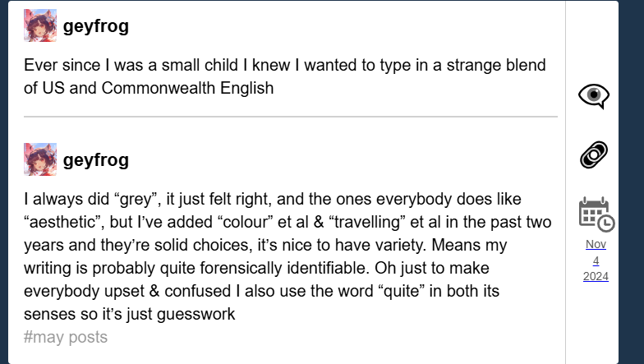The width and height of the screenshot is (644, 364).
Task: Click the "2024" year in the date link
Action: 596,276
